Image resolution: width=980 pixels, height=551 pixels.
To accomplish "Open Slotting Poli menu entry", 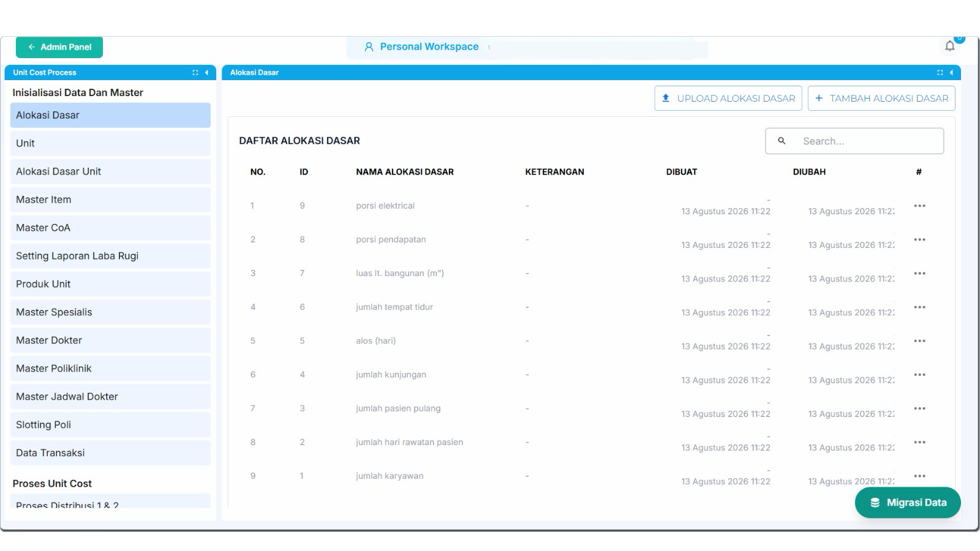I will click(x=110, y=425).
